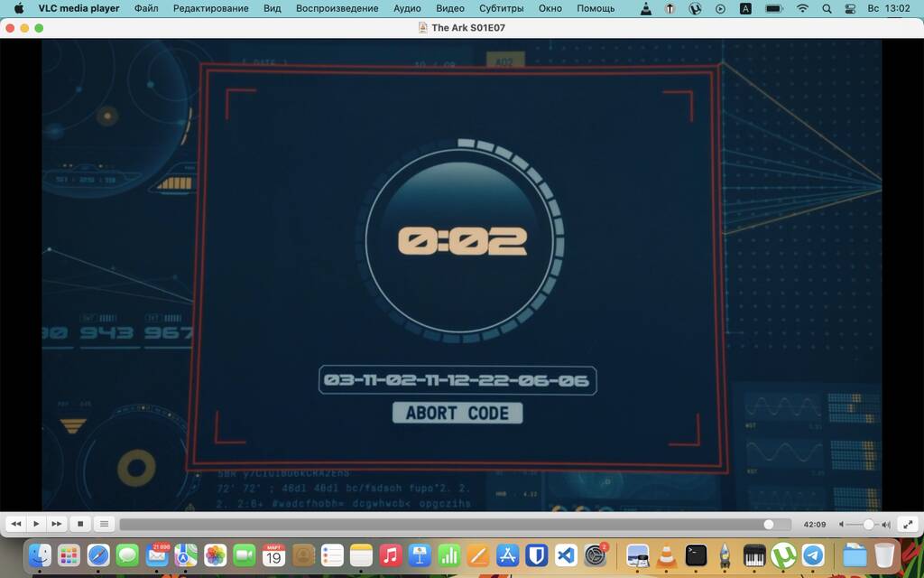Open the Окно menu
The height and width of the screenshot is (578, 924).
550,8
